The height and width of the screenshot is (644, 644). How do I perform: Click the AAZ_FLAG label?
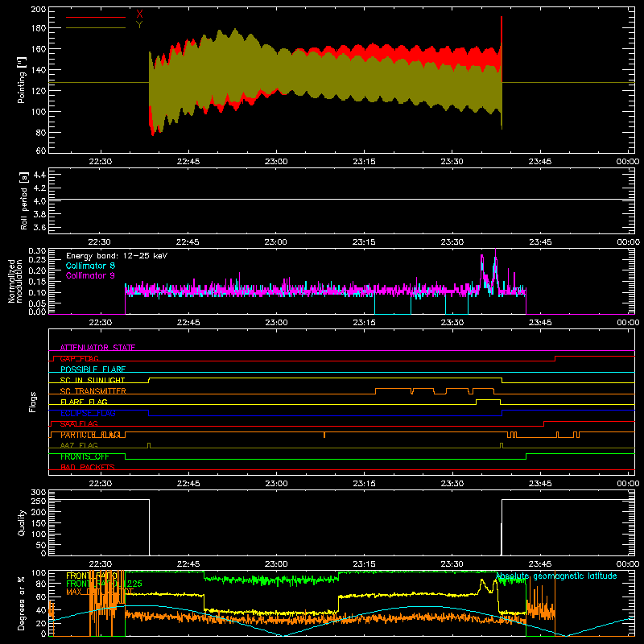[79, 446]
